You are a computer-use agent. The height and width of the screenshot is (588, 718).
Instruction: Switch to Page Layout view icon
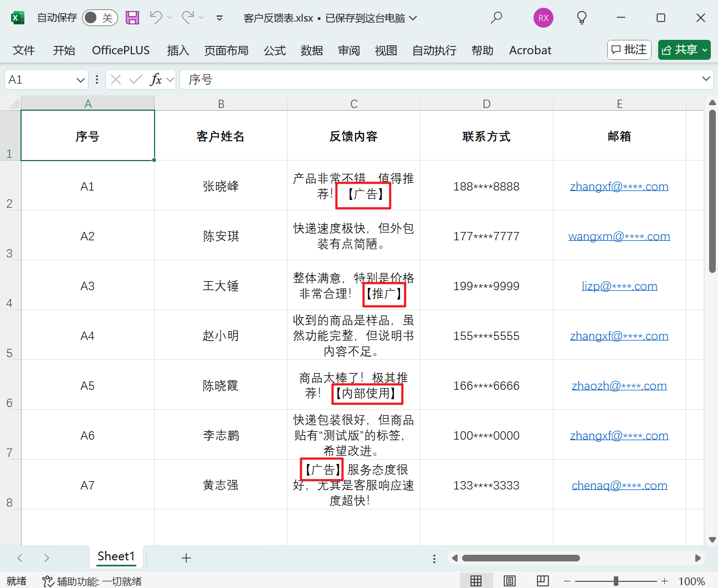tap(509, 580)
